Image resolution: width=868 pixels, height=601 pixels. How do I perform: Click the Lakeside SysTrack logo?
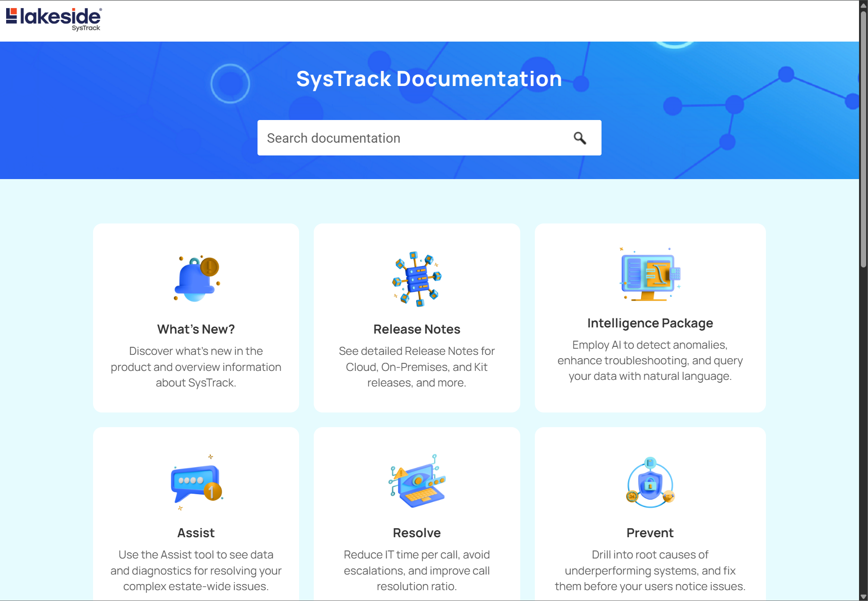click(53, 19)
